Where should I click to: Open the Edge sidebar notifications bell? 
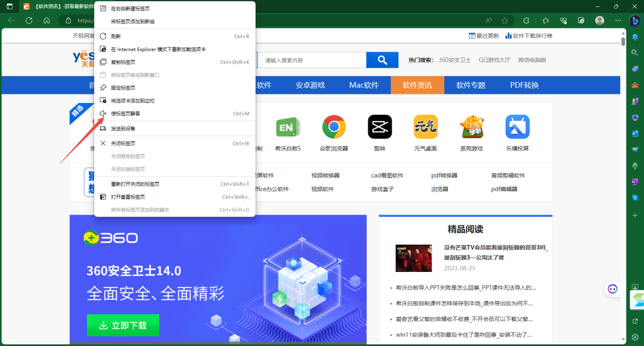click(635, 37)
